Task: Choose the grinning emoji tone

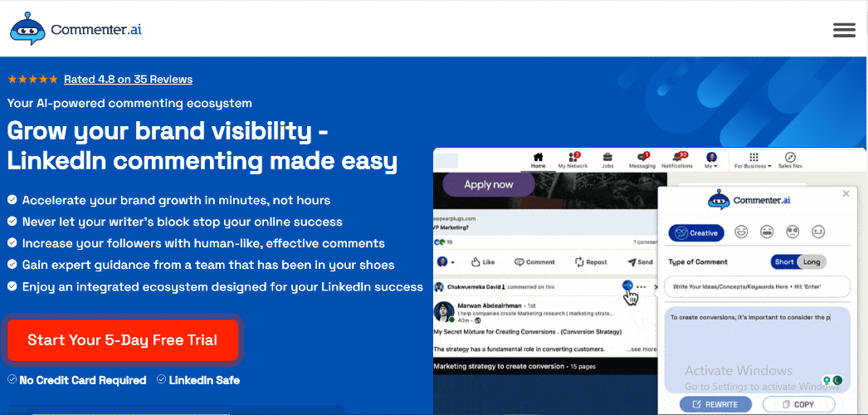Action: 741,232
